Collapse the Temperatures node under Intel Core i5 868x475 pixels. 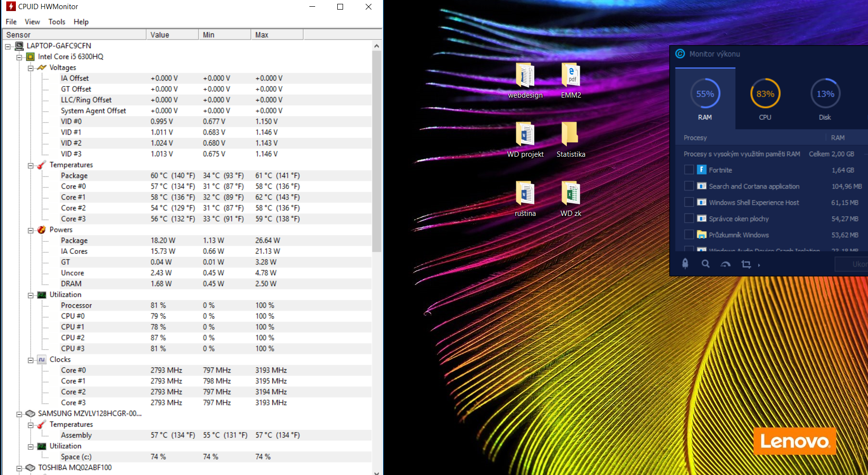[31, 165]
